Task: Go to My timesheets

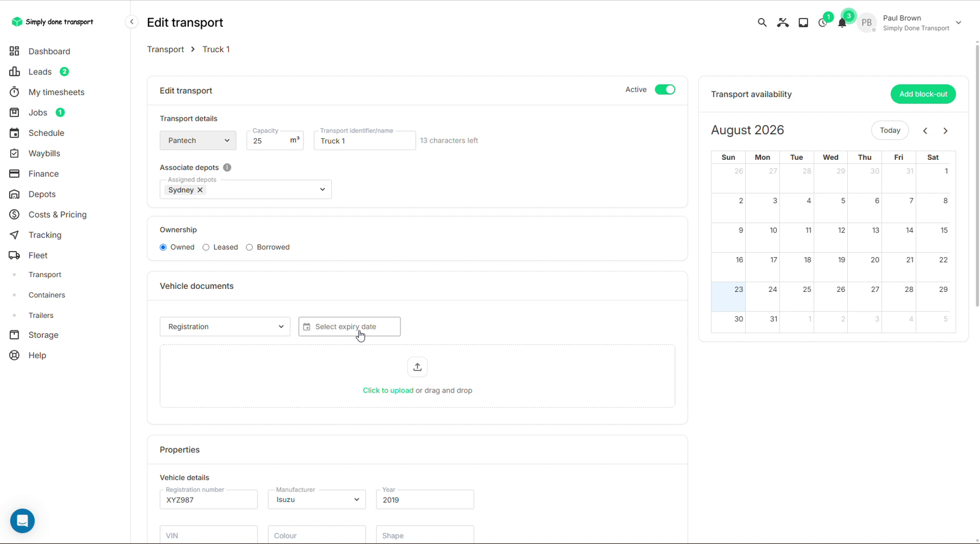Action: pos(56,92)
